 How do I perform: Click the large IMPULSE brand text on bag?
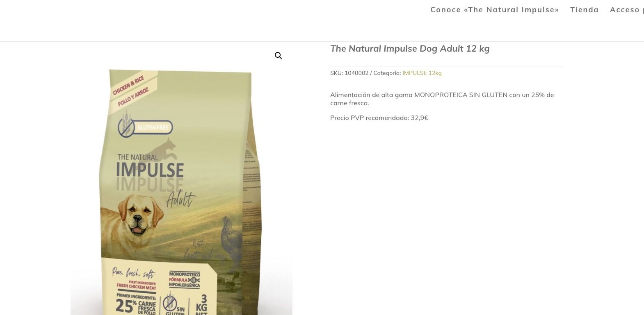click(150, 170)
